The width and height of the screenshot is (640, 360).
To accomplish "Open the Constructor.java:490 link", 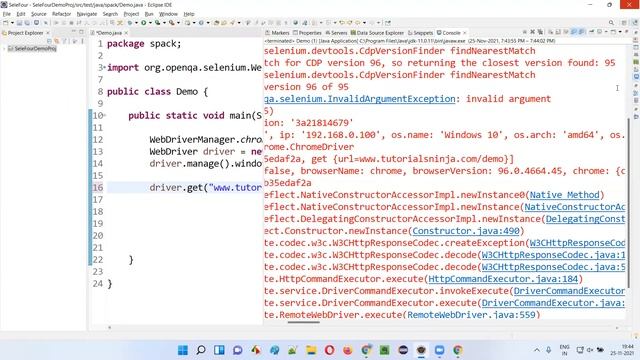I will (466, 231).
